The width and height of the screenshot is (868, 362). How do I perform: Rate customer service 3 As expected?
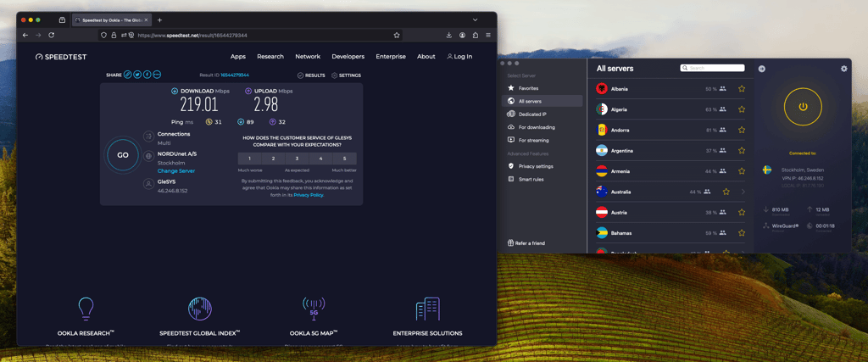pyautogui.click(x=297, y=159)
